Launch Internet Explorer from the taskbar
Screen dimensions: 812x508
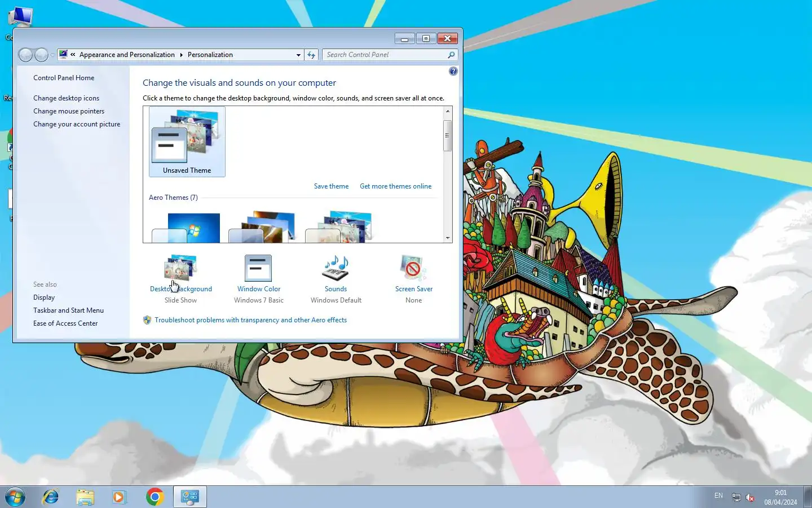[51, 497]
